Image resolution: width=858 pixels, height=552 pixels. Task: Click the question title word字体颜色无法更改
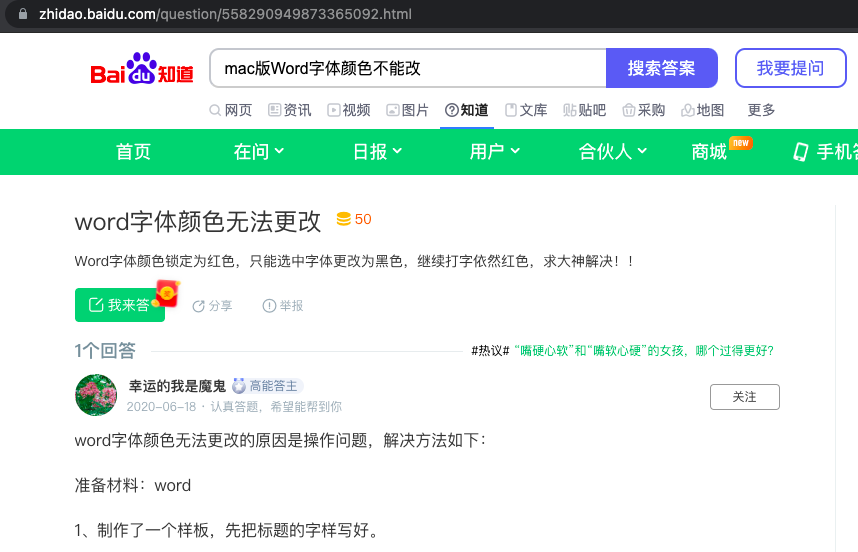click(198, 222)
